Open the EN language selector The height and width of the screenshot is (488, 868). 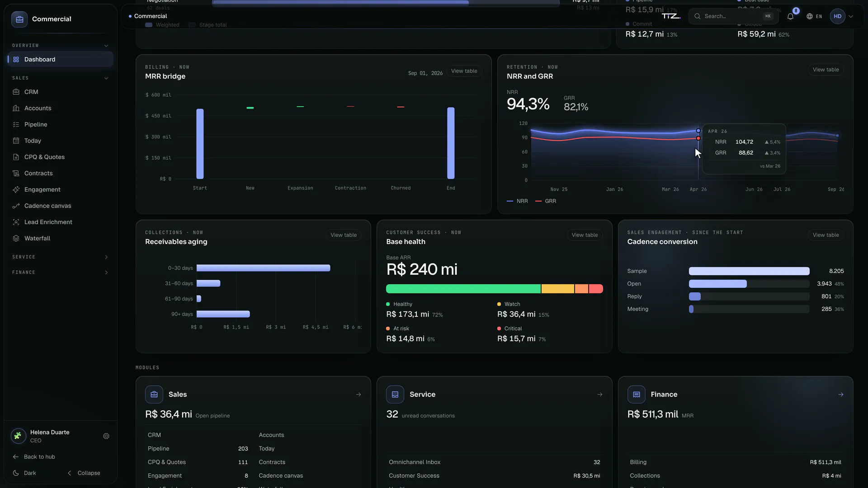point(814,16)
